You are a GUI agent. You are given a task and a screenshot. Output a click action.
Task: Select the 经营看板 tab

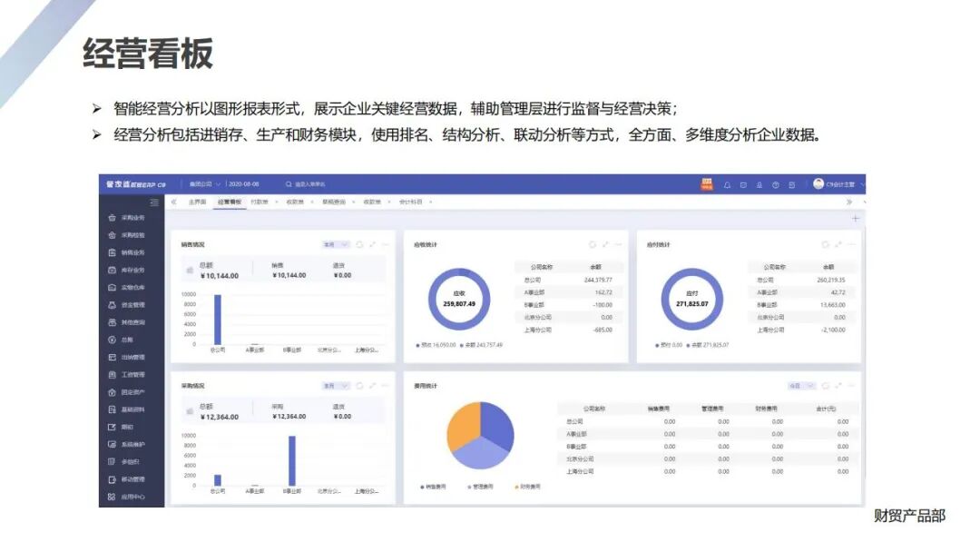[x=230, y=202]
